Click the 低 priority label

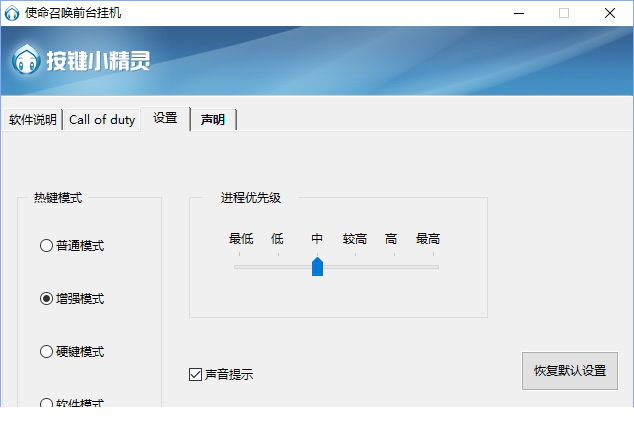[277, 239]
